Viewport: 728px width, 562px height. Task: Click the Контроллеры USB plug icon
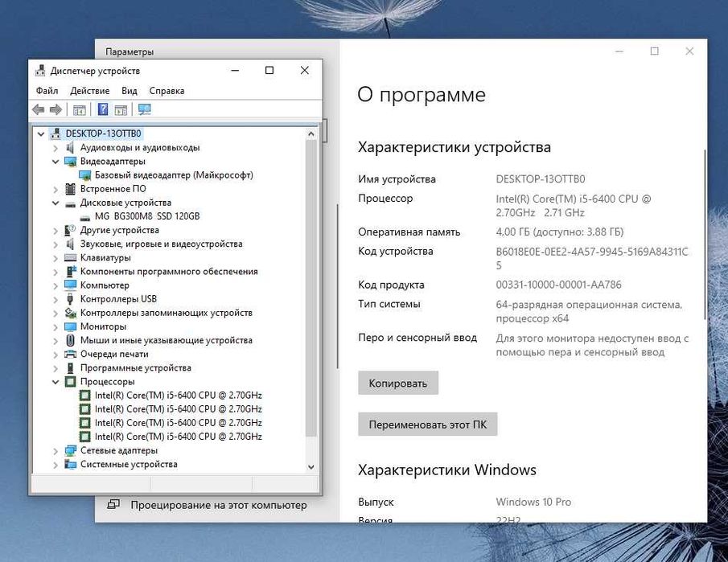point(70,299)
